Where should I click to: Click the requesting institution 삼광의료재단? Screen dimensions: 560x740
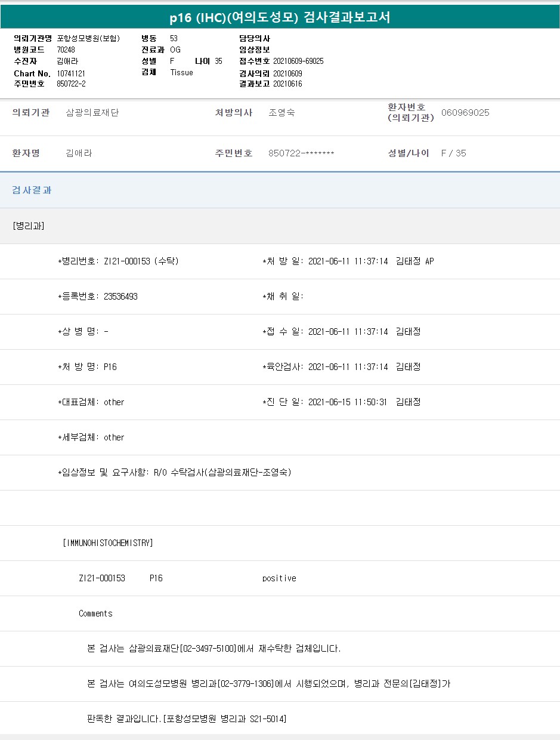pos(92,113)
